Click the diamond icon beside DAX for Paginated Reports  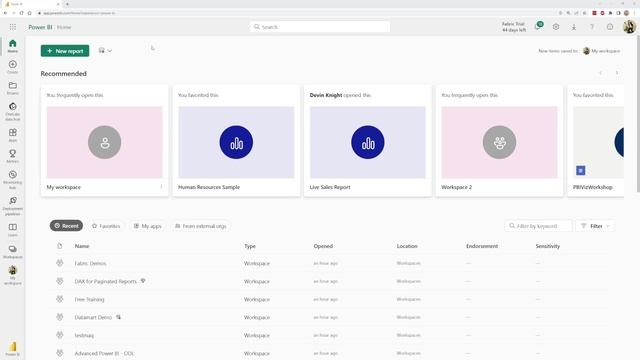[x=143, y=281]
